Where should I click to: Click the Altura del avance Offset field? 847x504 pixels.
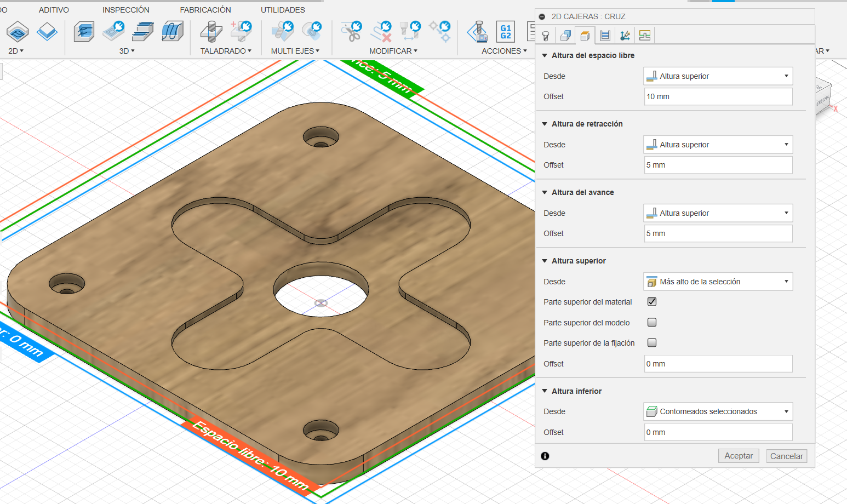718,233
